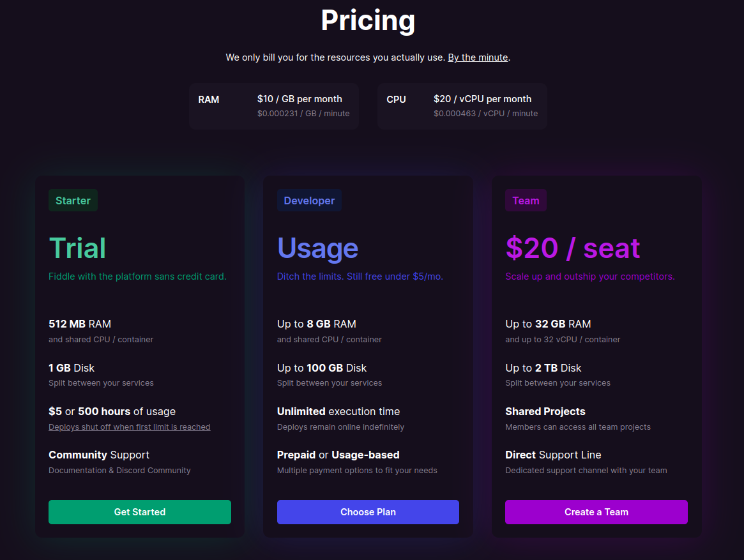
Task: Select the Starter plan badge
Action: [x=73, y=201]
